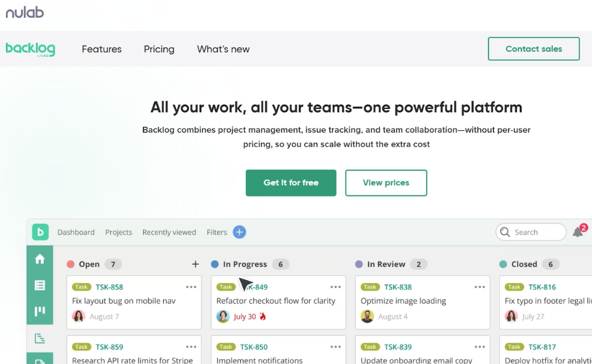Click the green Backlog logo in the app header
The width and height of the screenshot is (592, 364).
pyautogui.click(x=40, y=232)
